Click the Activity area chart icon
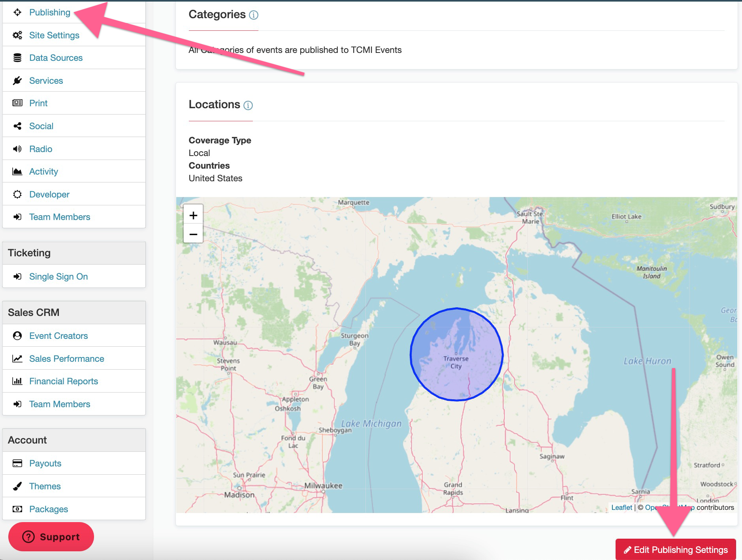The image size is (742, 560). click(x=17, y=171)
